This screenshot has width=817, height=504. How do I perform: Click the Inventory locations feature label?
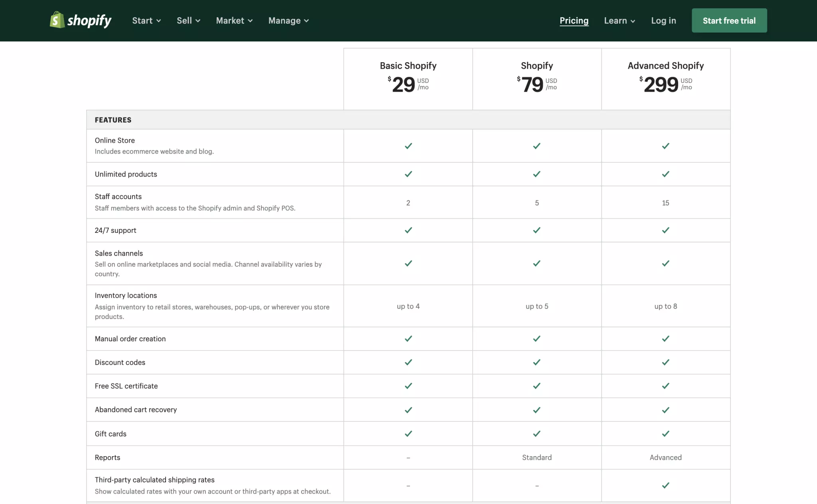126,295
